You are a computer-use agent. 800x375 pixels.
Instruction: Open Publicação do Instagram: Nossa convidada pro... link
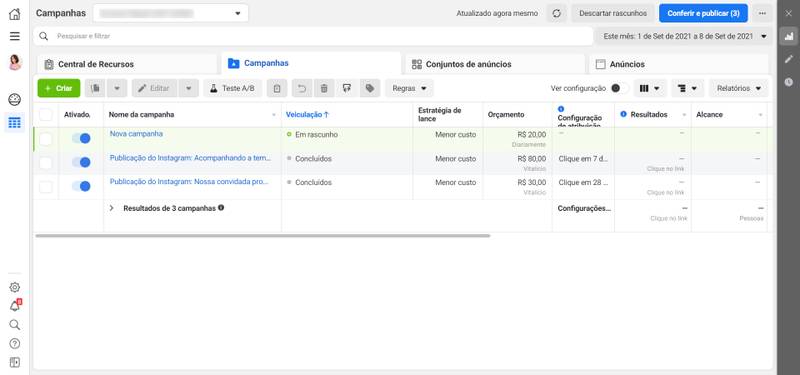point(189,182)
